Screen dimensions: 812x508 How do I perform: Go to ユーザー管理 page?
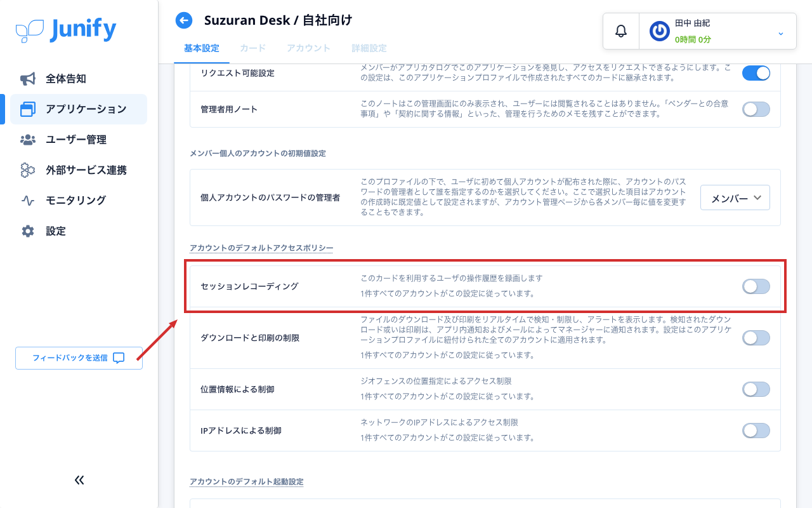tap(79, 140)
